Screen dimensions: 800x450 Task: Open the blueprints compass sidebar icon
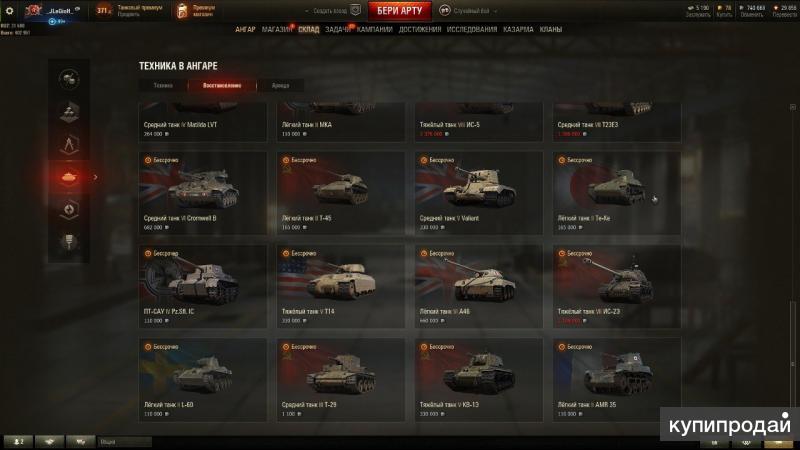69,144
